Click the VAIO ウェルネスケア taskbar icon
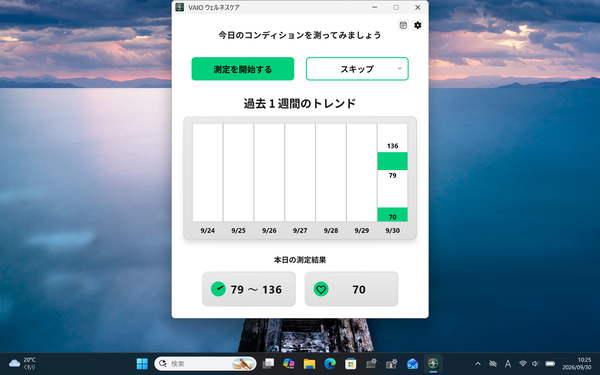Screen dimensions: 600x375 tap(433, 364)
